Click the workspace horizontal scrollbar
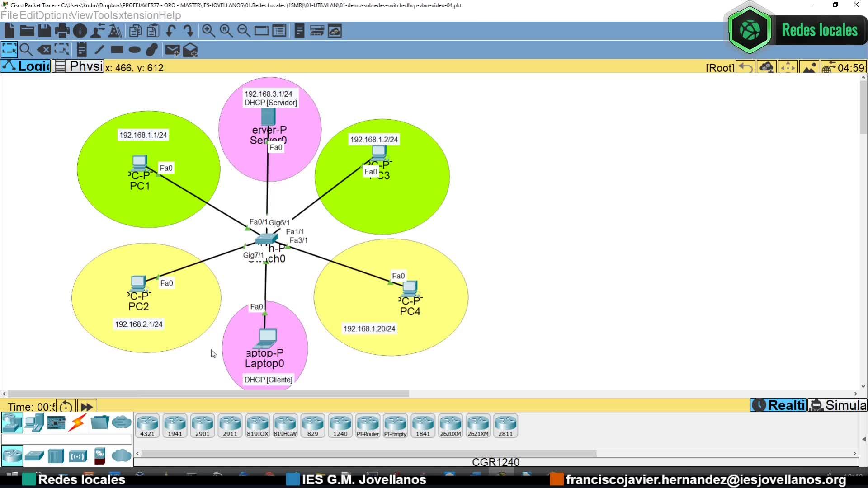Image resolution: width=868 pixels, height=488 pixels. (x=208, y=394)
